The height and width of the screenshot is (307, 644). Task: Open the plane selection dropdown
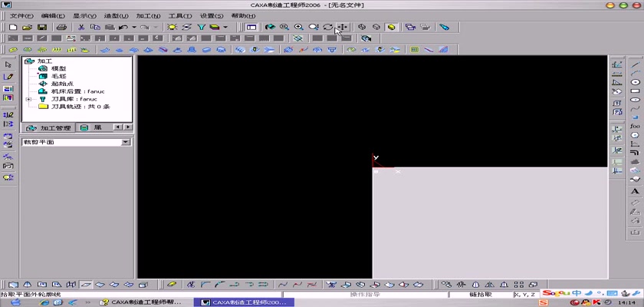tap(126, 142)
